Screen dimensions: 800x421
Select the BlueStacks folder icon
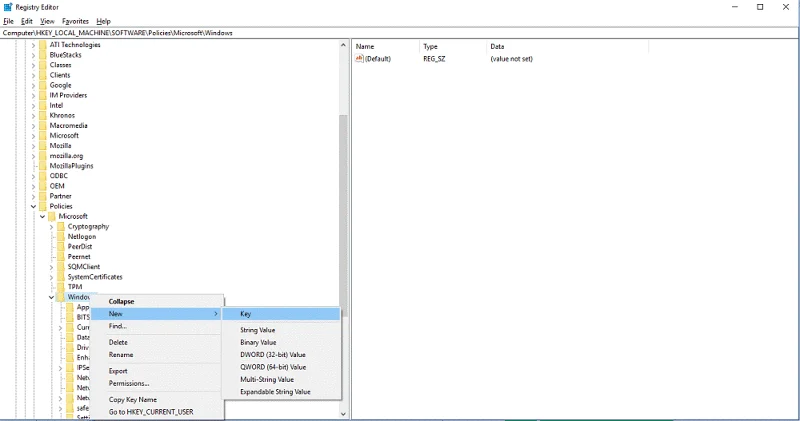pyautogui.click(x=43, y=55)
